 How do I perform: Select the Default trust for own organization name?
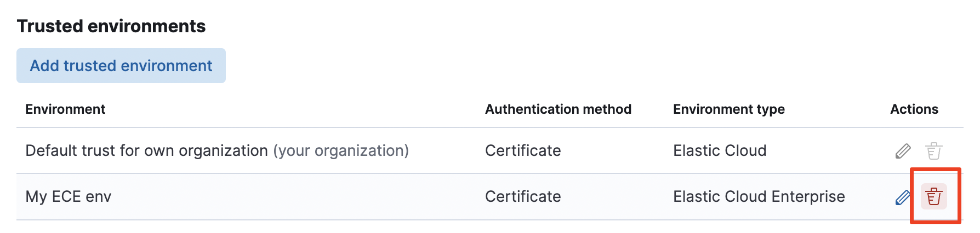(x=146, y=150)
